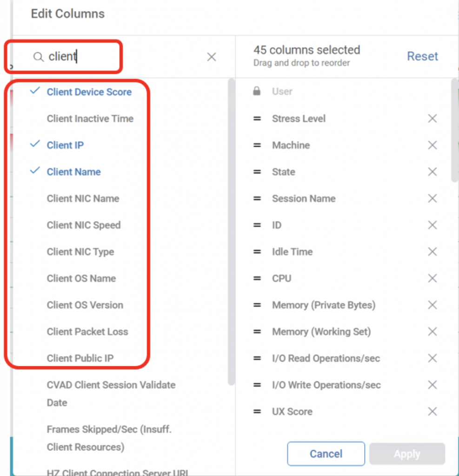
Task: Remove the Memory (Working Set) column
Action: (432, 331)
